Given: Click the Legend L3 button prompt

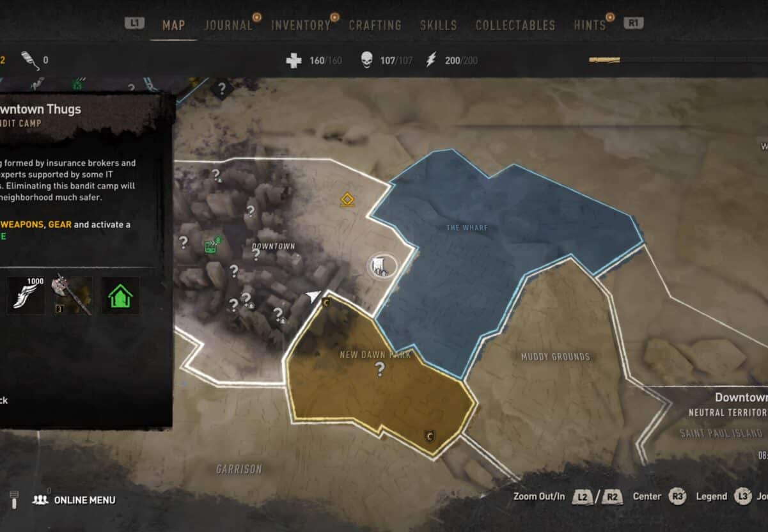Looking at the screenshot, I should coord(724,497).
